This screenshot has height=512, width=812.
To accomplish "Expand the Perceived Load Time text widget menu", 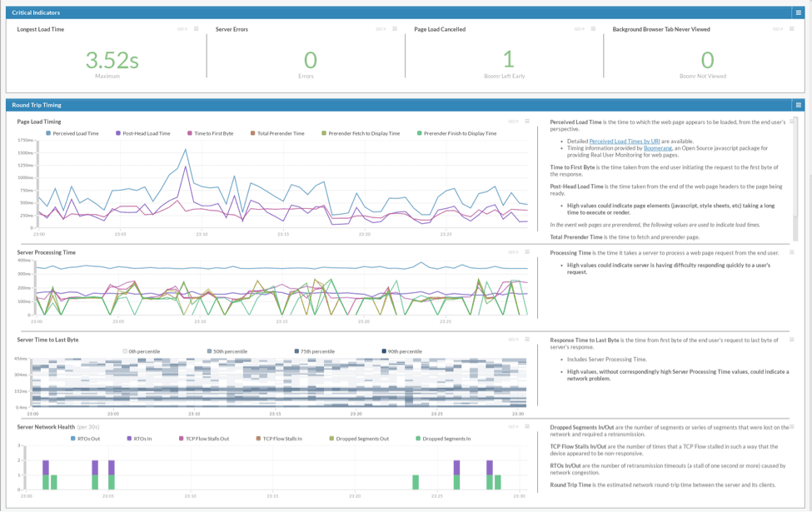I will (x=791, y=122).
